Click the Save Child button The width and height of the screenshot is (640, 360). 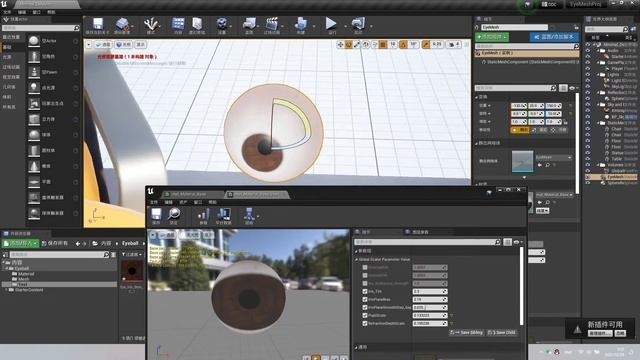pyautogui.click(x=502, y=332)
